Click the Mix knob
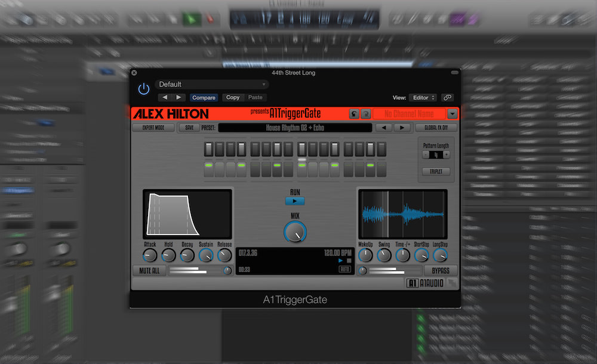 coord(295,232)
